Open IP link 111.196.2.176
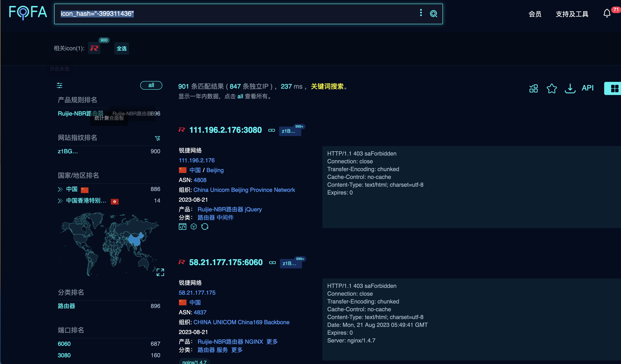 point(197,160)
